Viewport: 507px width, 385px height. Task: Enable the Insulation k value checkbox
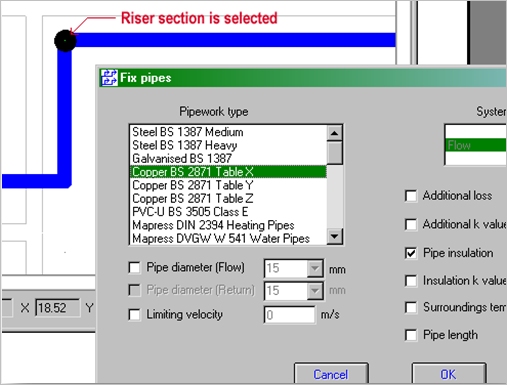[411, 281]
